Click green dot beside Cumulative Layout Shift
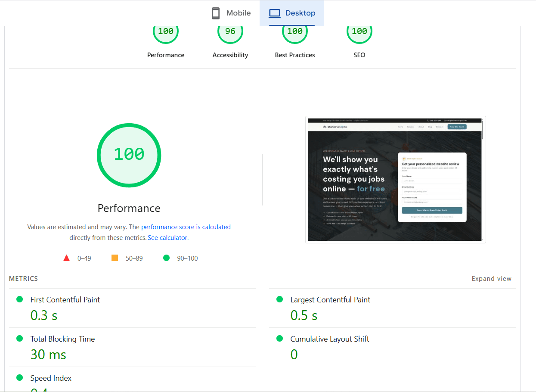Image resolution: width=536 pixels, height=392 pixels. click(x=279, y=339)
